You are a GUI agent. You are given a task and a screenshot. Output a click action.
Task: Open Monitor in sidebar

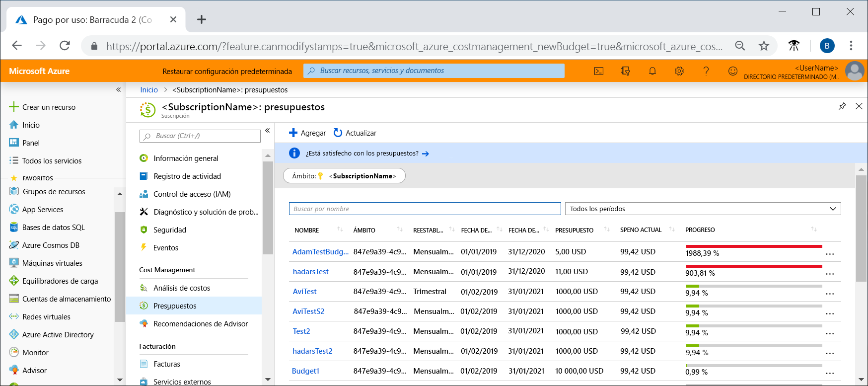35,353
